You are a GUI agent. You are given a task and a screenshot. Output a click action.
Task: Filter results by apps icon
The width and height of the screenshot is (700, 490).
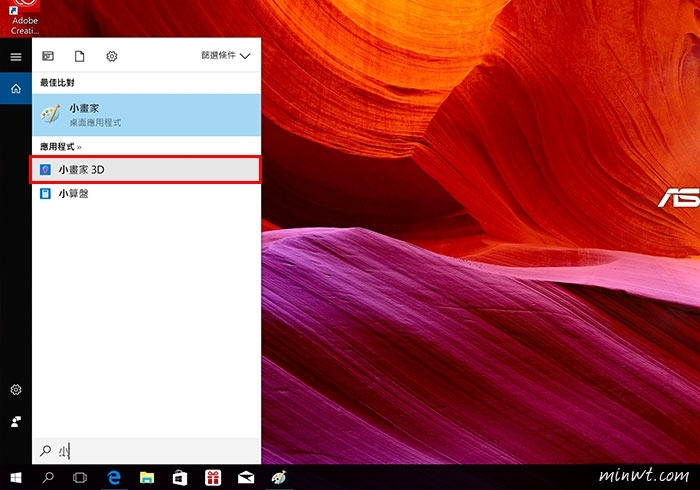coord(48,57)
